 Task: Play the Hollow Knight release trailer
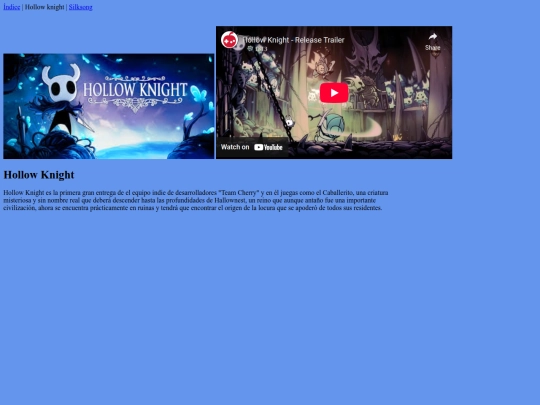click(334, 93)
